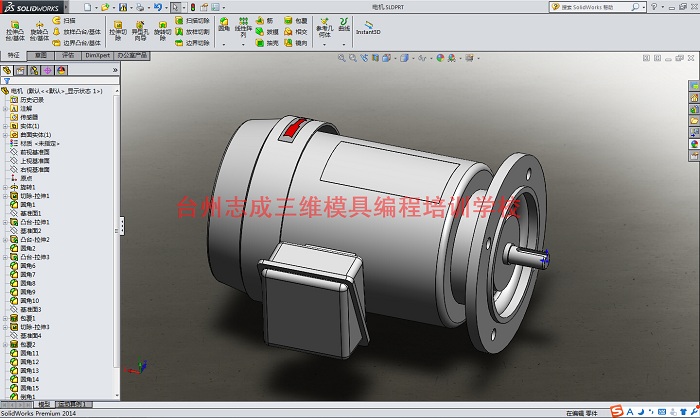Switch to the 评估 (Evaluate) tab
Image resolution: width=700 pixels, height=418 pixels.
[x=68, y=55]
